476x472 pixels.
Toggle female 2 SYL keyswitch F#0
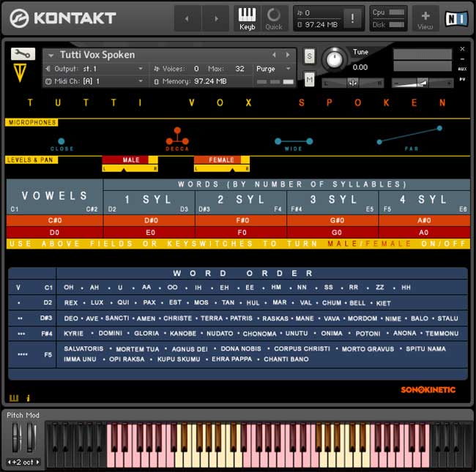tap(241, 220)
